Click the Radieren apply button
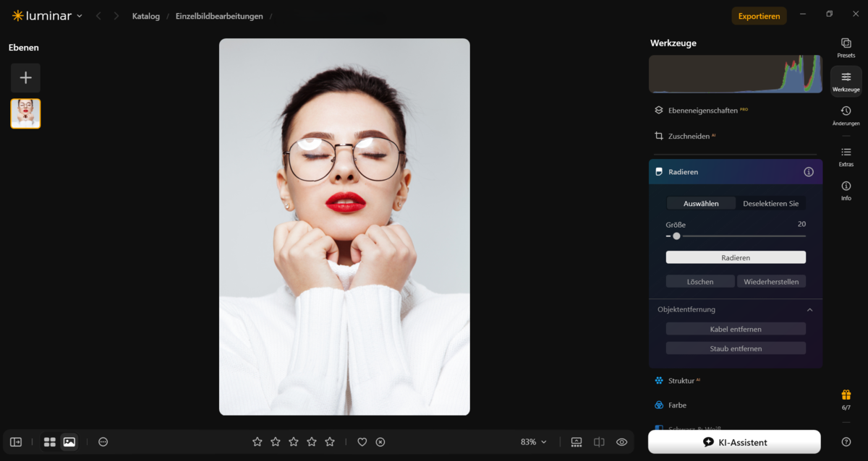This screenshot has width=868, height=461. coord(736,257)
